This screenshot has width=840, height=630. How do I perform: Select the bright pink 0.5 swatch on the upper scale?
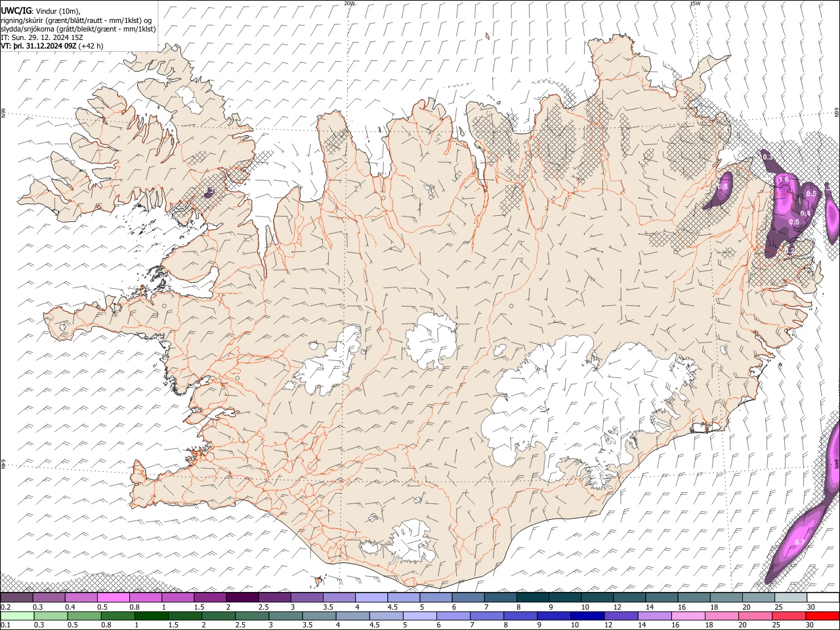[x=113, y=598]
